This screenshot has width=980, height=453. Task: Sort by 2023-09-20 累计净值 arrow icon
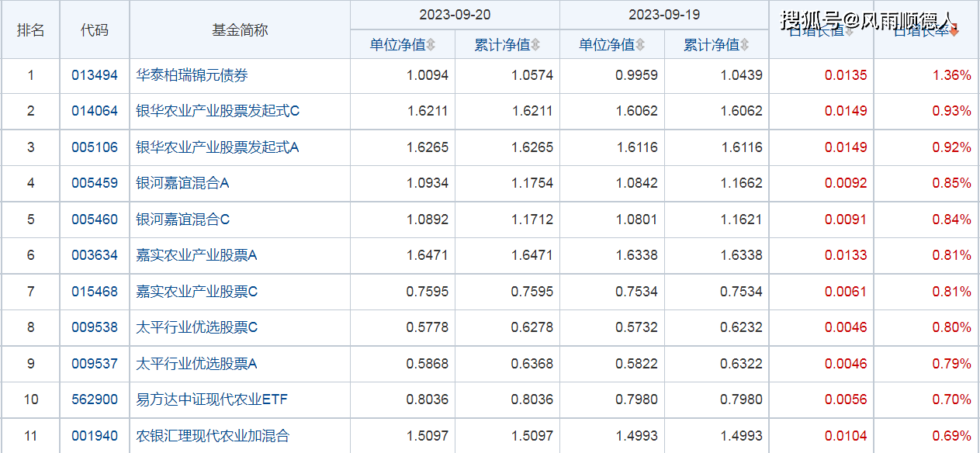click(535, 45)
